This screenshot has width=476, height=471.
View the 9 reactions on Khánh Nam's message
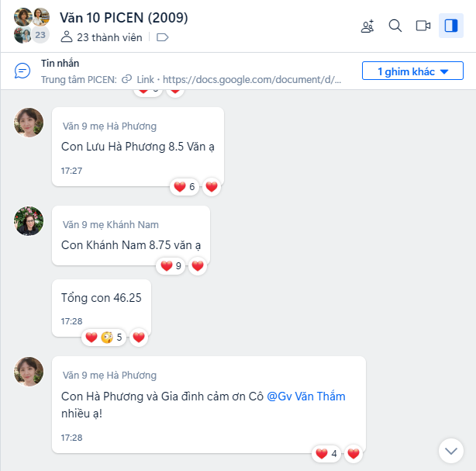(x=171, y=266)
